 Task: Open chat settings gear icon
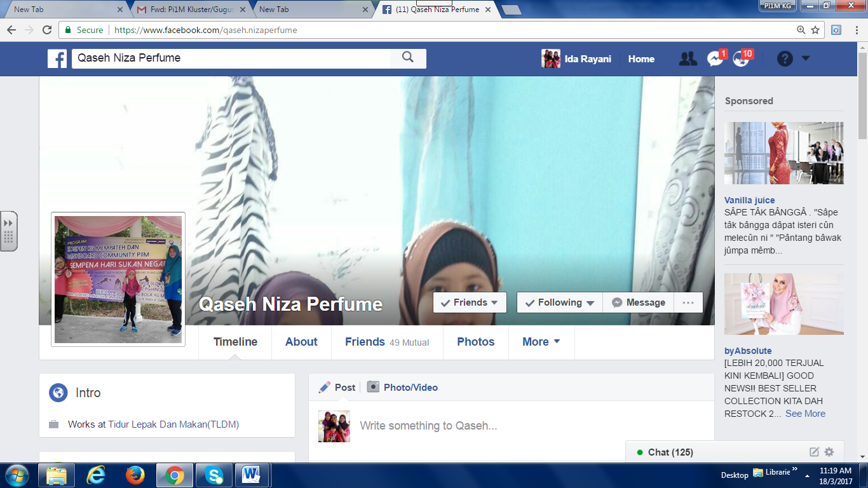coord(829,452)
